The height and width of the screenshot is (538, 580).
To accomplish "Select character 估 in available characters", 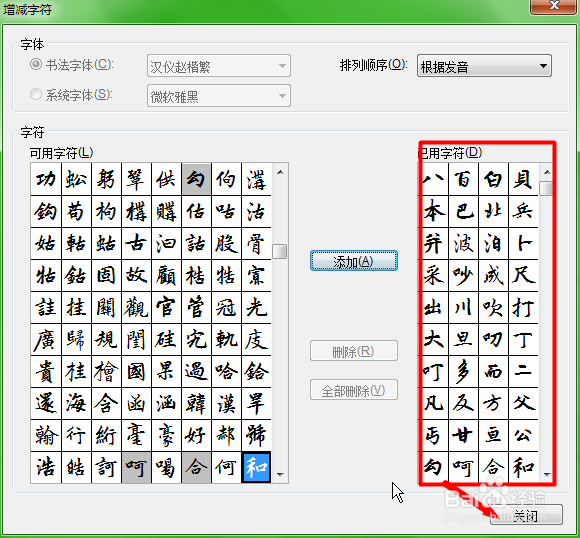I will 196,212.
